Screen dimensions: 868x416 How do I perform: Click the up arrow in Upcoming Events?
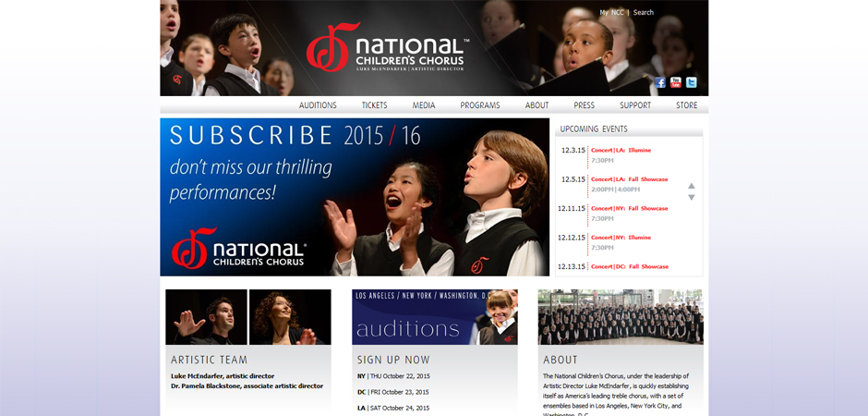tap(692, 186)
